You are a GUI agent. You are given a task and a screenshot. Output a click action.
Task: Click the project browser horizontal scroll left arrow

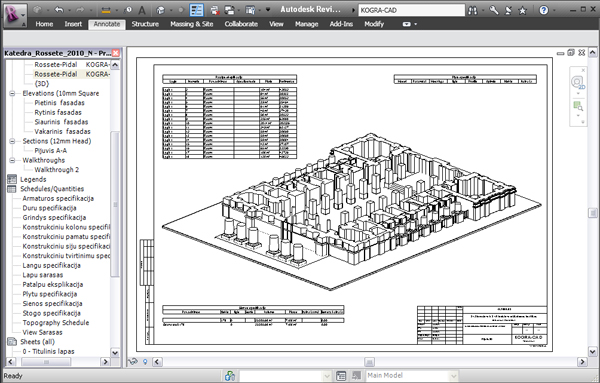tap(11, 362)
